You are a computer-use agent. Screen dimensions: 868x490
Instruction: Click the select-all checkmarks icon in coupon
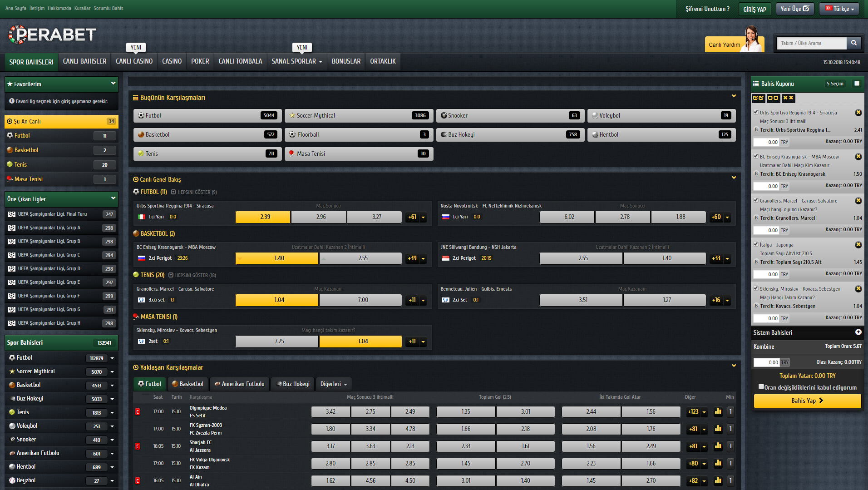click(758, 98)
